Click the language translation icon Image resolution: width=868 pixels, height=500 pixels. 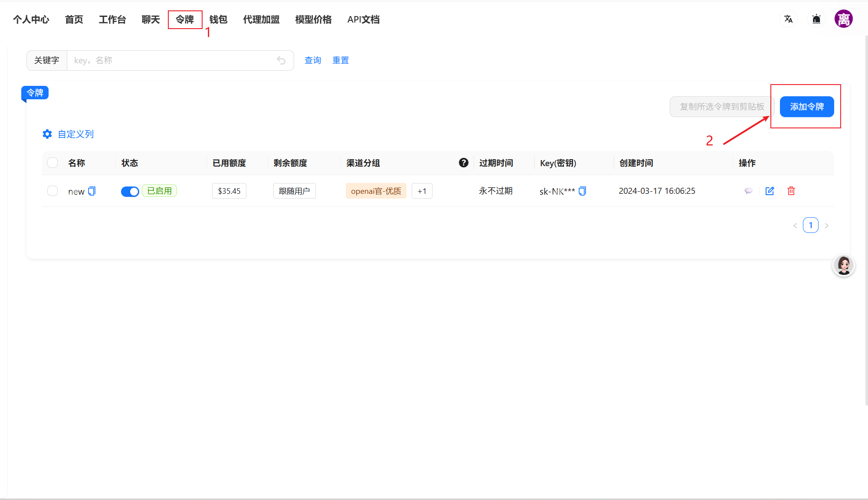(788, 19)
